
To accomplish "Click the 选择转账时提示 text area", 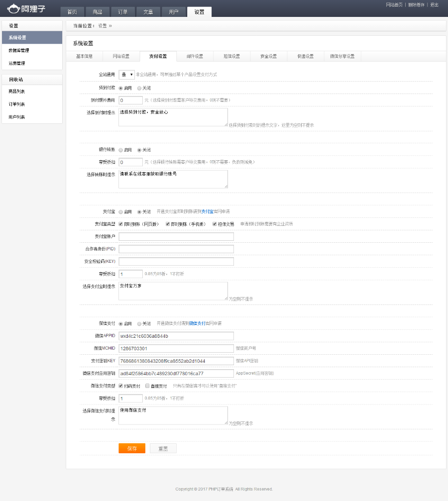I will point(173,179).
